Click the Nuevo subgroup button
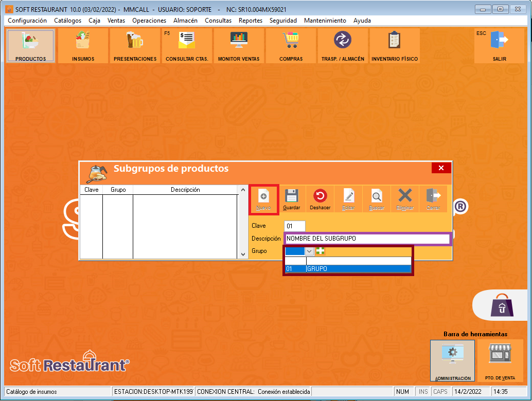532x401 pixels. click(x=263, y=199)
